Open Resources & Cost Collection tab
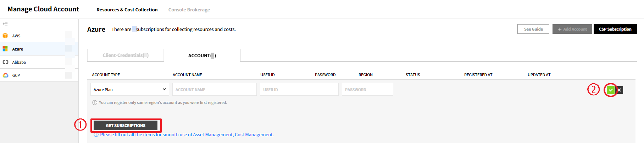Image resolution: width=644 pixels, height=143 pixels. pyautogui.click(x=127, y=10)
